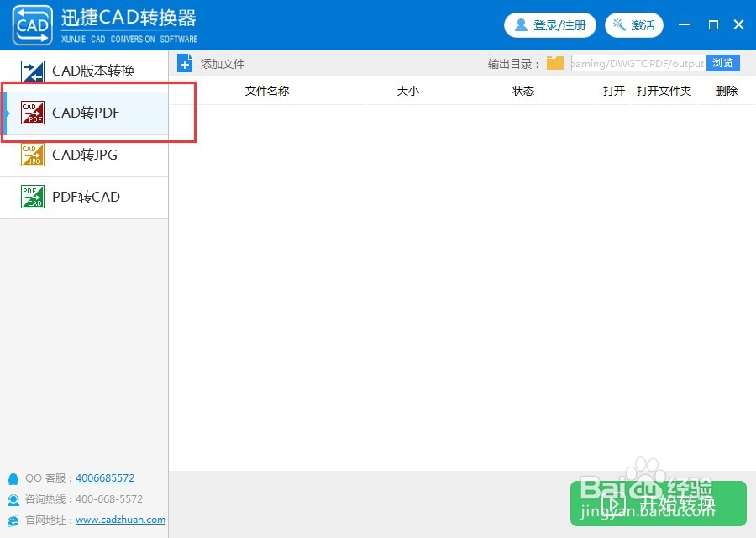Image resolution: width=756 pixels, height=538 pixels.
Task: Click the blue plus 添加文件 icon
Action: tap(184, 63)
